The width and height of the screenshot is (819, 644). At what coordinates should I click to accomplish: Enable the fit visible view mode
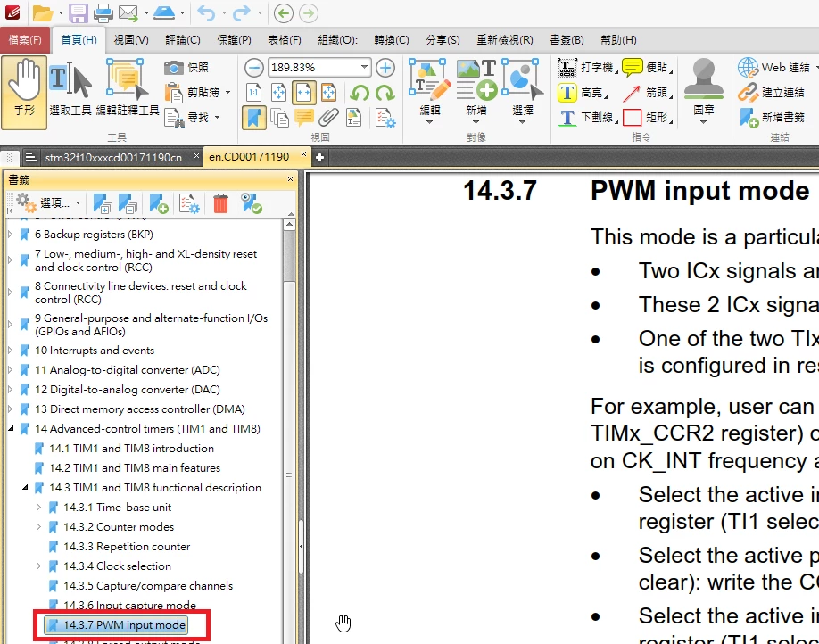coord(328,93)
